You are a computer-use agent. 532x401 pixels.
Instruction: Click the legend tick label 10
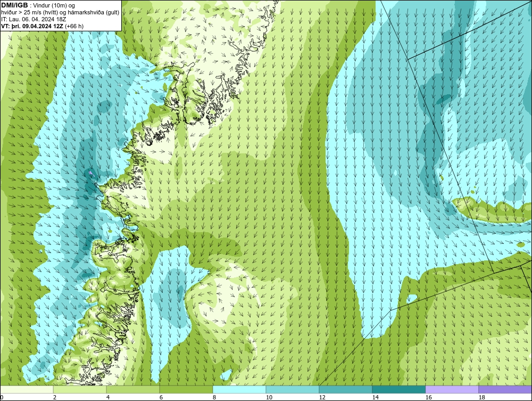coord(269,397)
